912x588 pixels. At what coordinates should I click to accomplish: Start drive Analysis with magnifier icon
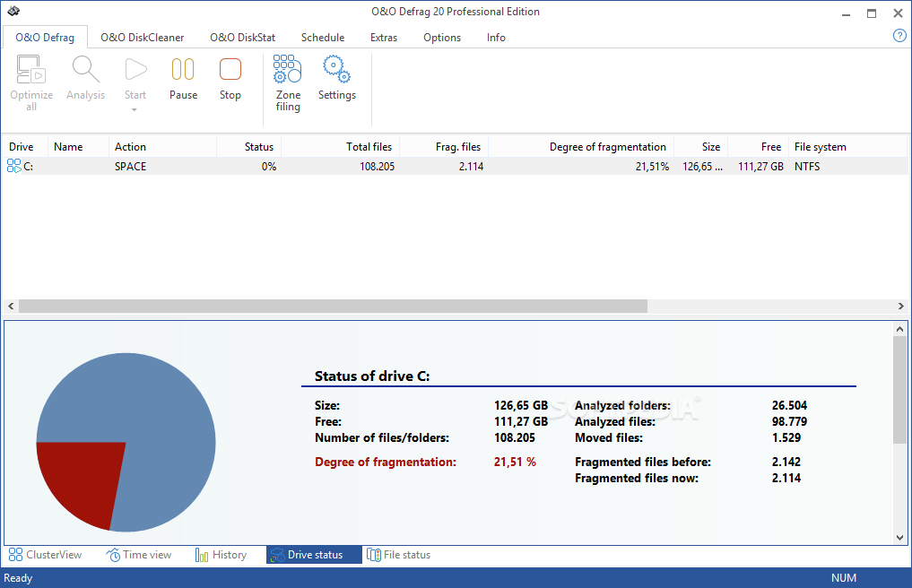tap(85, 69)
